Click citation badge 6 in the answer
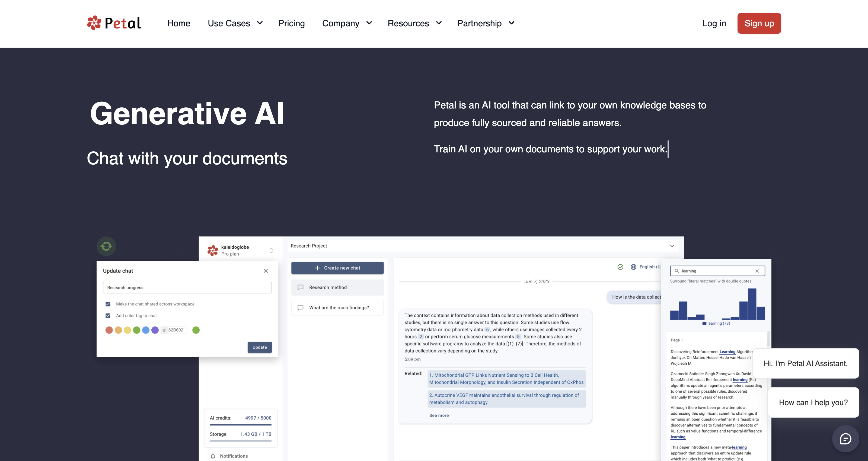 click(487, 329)
